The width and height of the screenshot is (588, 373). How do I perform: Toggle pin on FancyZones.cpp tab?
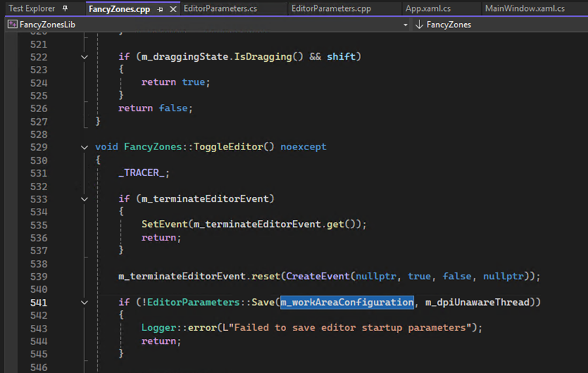[160, 9]
